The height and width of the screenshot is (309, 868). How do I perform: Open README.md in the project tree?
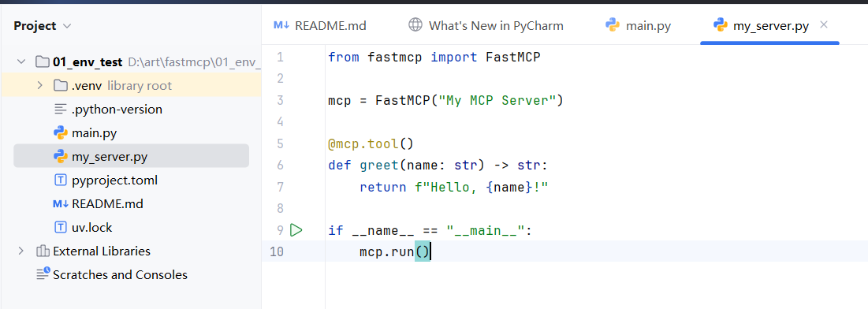[107, 204]
